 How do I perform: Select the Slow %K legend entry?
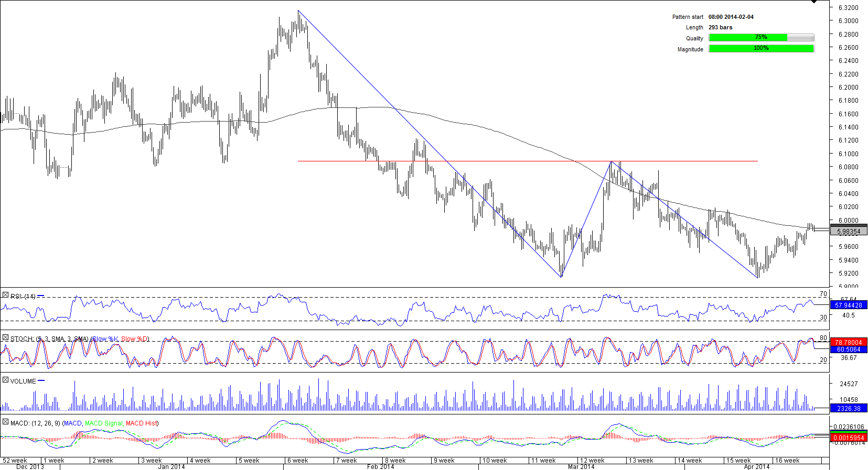point(105,339)
